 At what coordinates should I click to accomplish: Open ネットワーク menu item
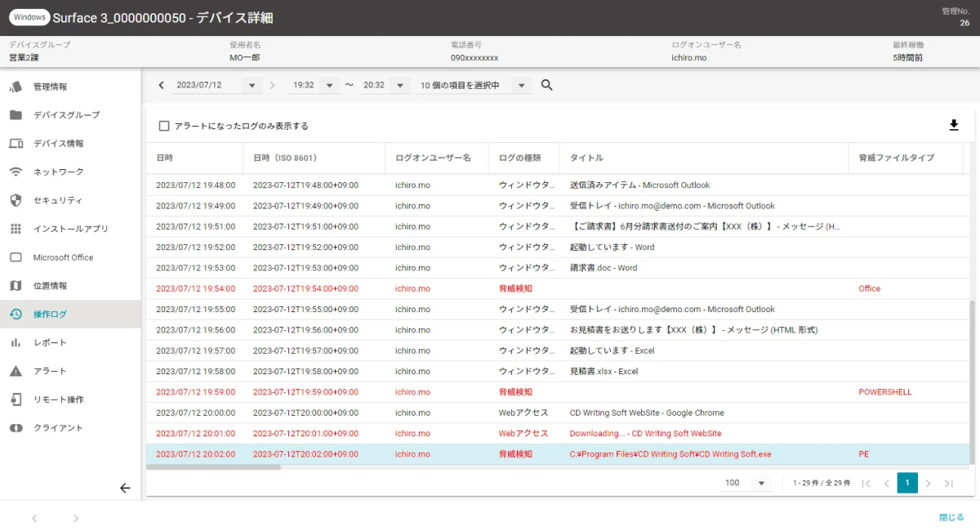tap(71, 172)
